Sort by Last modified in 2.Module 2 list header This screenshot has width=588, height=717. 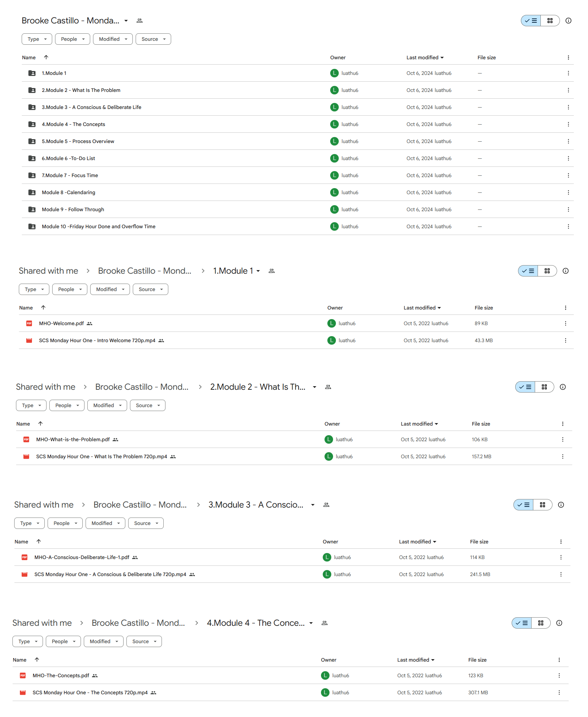click(419, 424)
